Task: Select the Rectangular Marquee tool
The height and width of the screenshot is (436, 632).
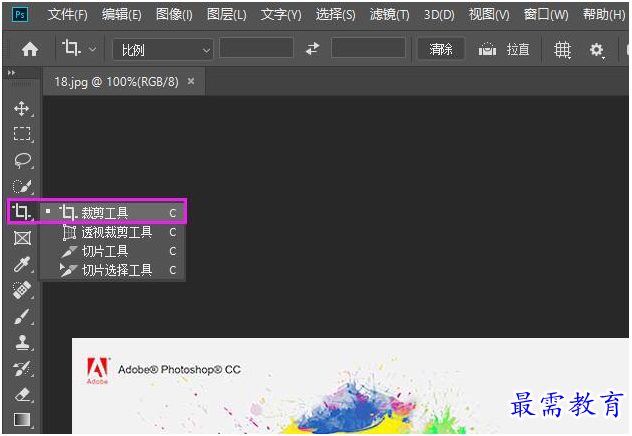Action: [x=22, y=134]
